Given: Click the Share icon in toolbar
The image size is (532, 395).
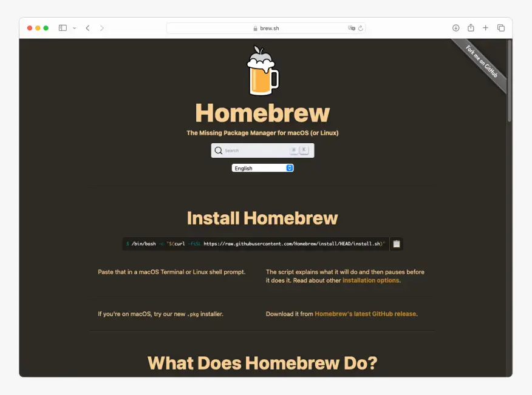Looking at the screenshot, I should (x=471, y=28).
